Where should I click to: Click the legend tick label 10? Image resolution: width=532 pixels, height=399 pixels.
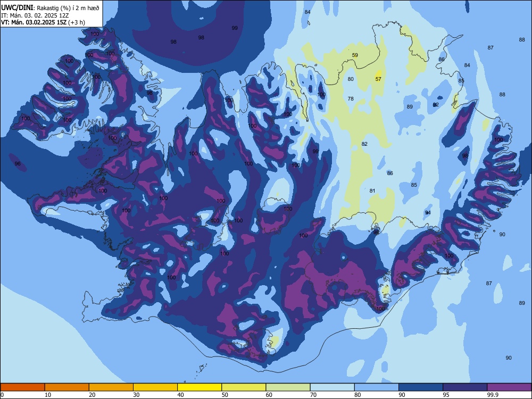48,395
